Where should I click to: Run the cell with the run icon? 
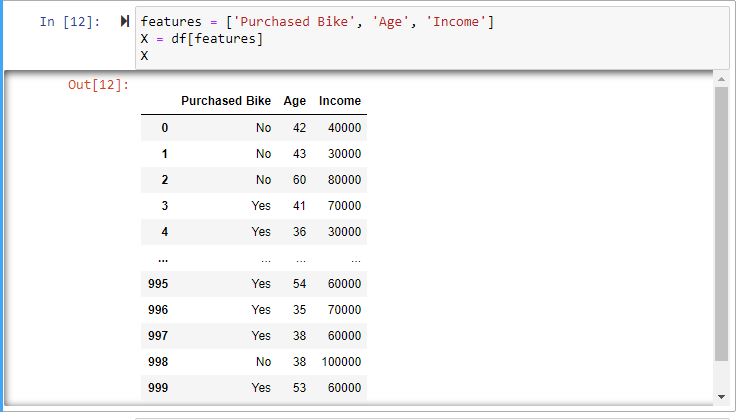point(125,22)
